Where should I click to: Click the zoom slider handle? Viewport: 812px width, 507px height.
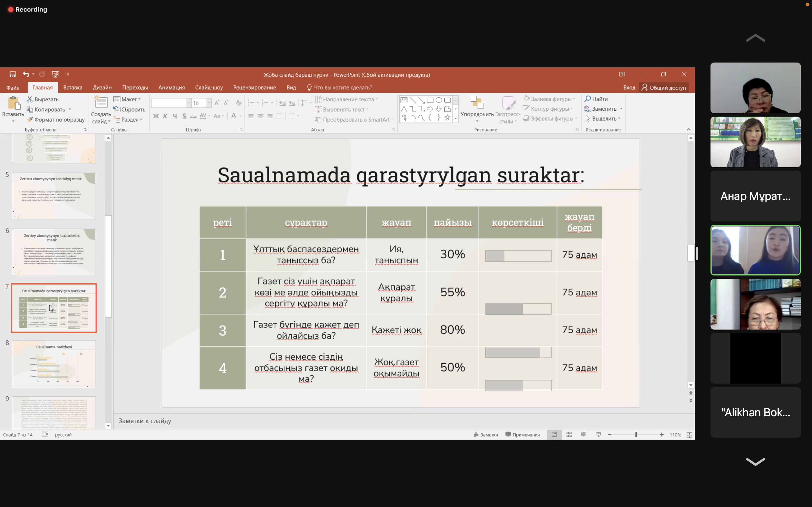click(636, 435)
